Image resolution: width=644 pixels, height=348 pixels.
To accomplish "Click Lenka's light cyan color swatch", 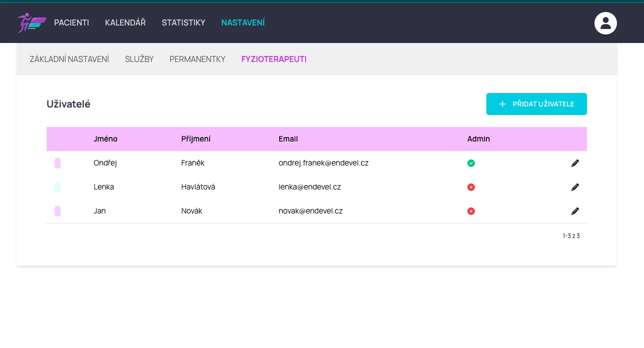I will point(58,187).
